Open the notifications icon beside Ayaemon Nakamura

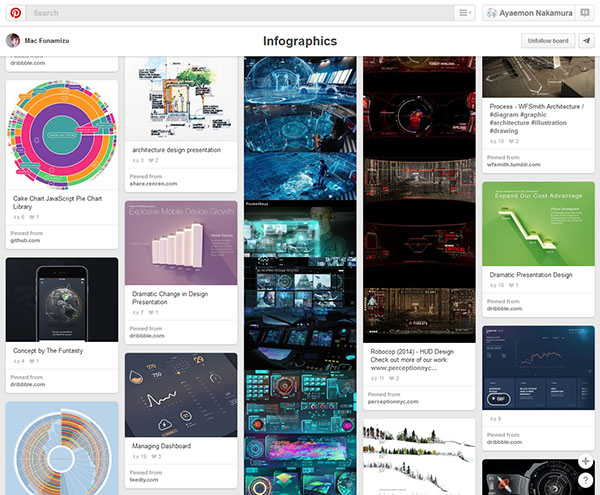585,13
